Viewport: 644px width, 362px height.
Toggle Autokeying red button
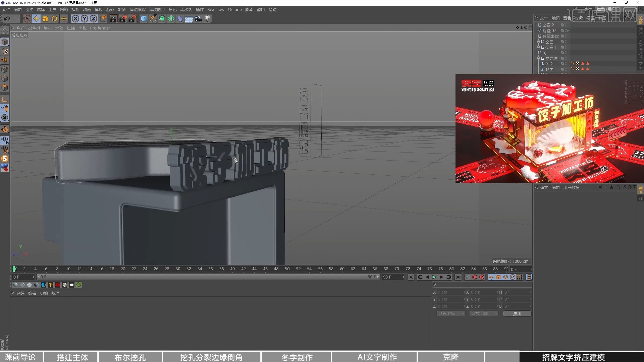point(475,277)
